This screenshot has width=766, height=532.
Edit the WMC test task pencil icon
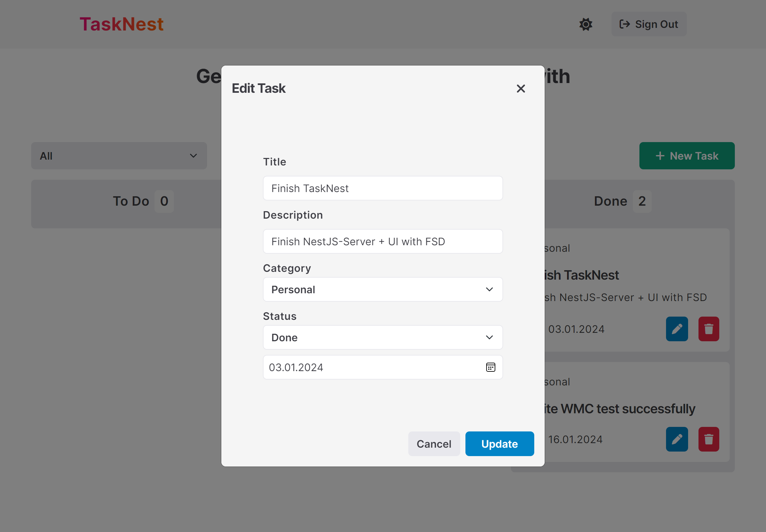[677, 439]
